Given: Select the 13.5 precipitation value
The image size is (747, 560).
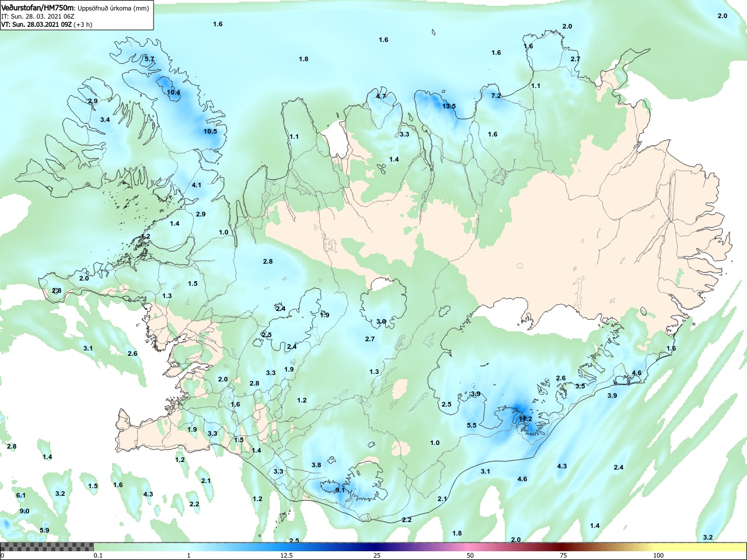Looking at the screenshot, I should pyautogui.click(x=449, y=106).
